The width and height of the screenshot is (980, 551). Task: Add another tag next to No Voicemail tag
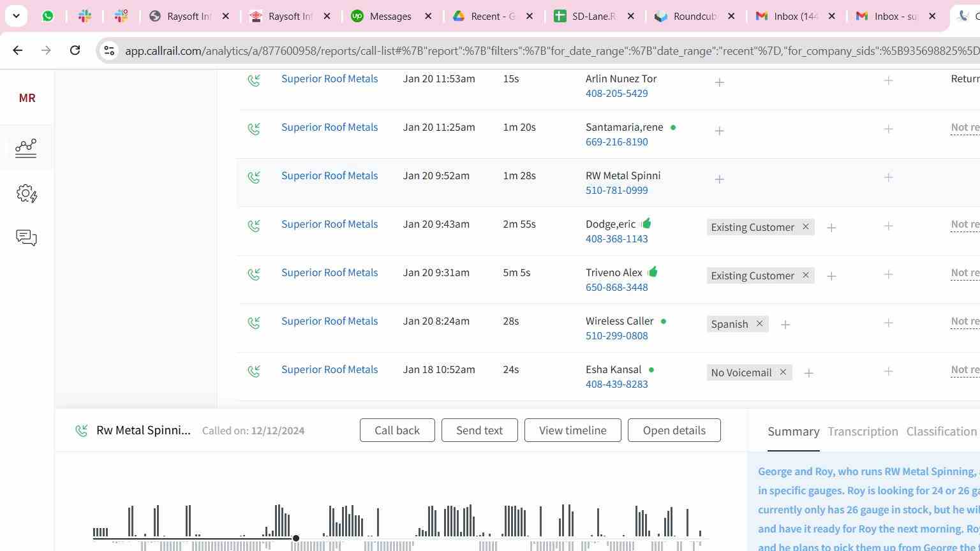808,373
